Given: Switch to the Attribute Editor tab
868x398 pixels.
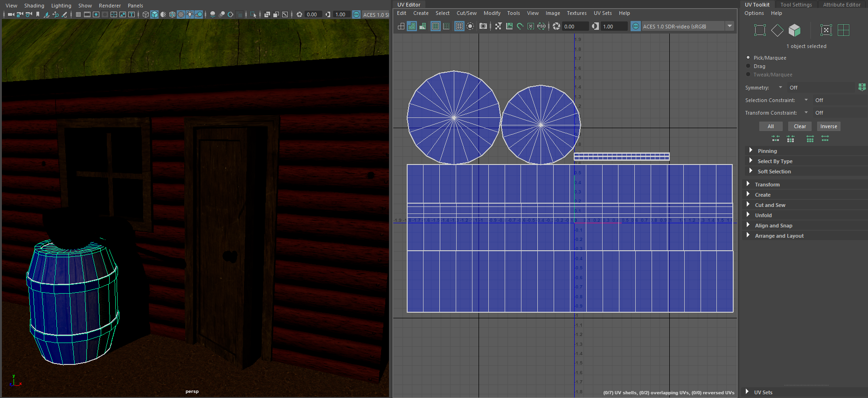Looking at the screenshot, I should [841, 5].
